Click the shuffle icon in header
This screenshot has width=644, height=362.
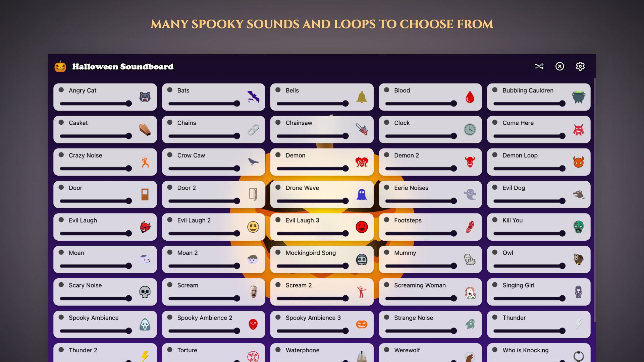(539, 66)
